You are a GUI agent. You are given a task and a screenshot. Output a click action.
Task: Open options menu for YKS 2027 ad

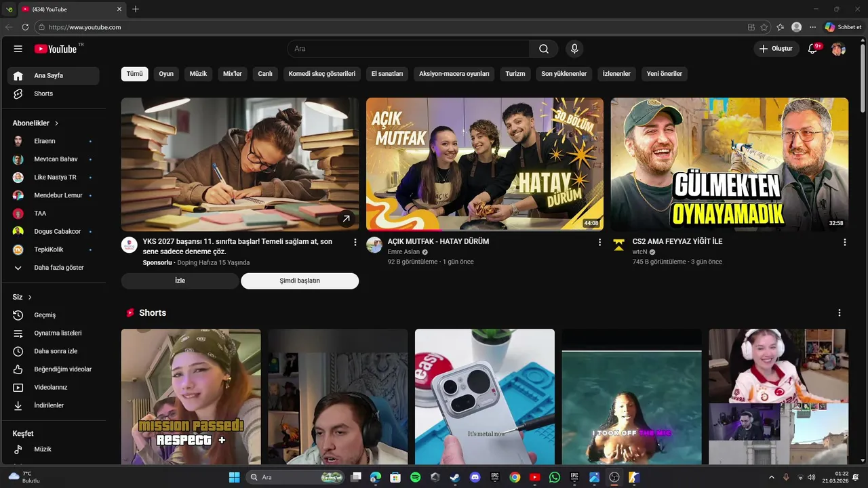click(x=355, y=242)
